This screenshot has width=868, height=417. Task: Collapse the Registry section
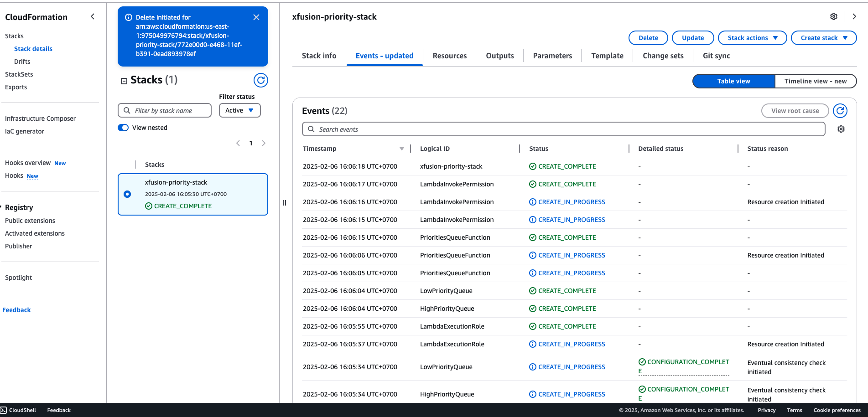click(x=1, y=207)
